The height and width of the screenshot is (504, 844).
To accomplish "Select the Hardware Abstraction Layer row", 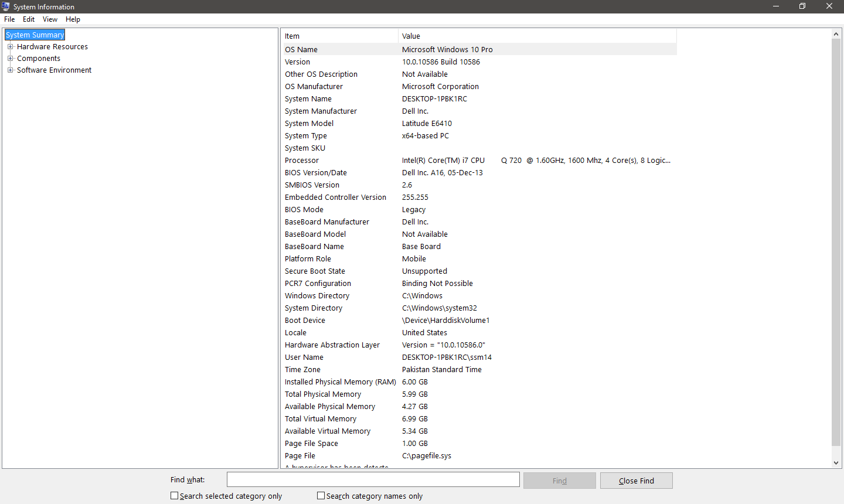I will point(479,345).
